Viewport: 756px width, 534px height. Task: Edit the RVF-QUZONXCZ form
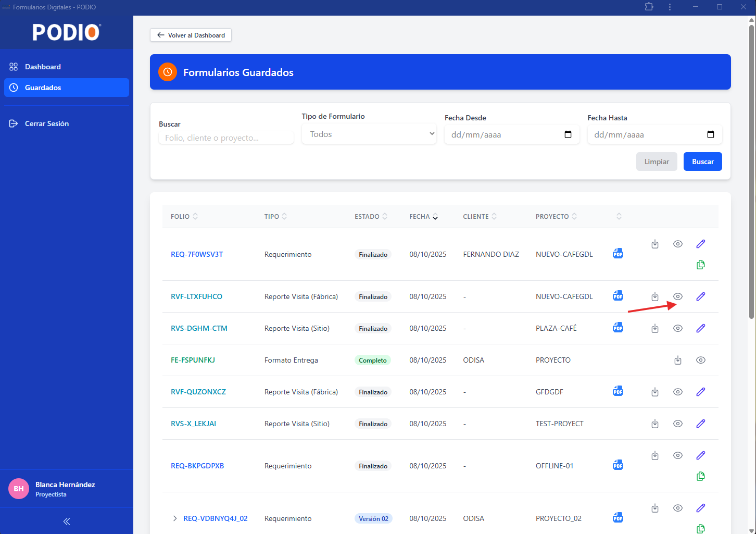[x=701, y=392]
